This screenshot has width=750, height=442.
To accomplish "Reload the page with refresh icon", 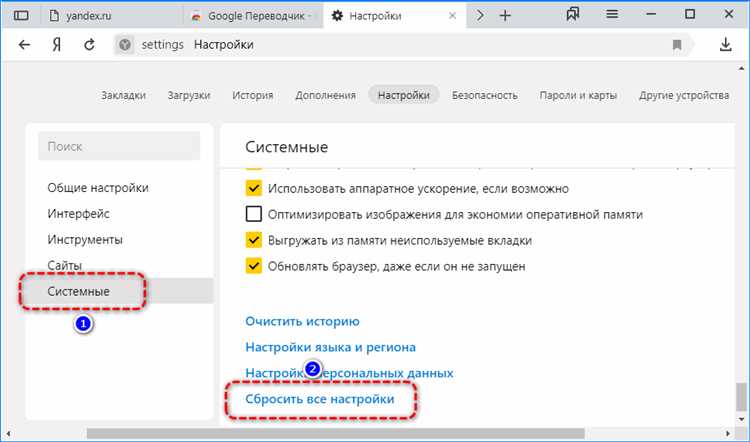I will coord(89,44).
